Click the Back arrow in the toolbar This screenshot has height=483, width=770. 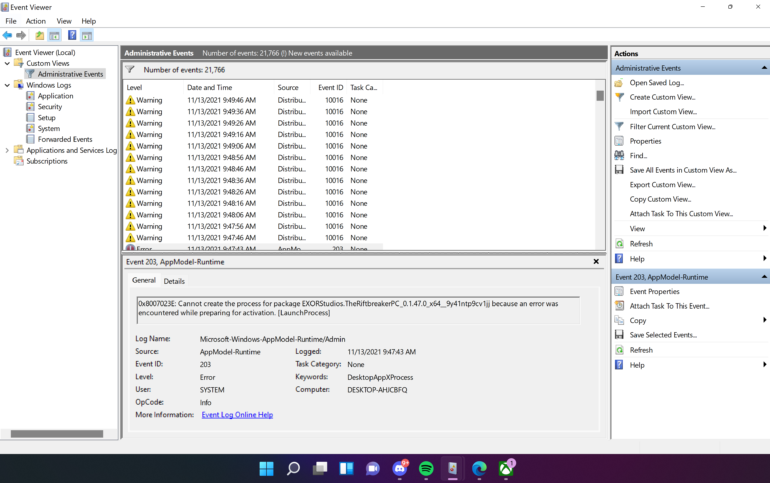click(8, 35)
